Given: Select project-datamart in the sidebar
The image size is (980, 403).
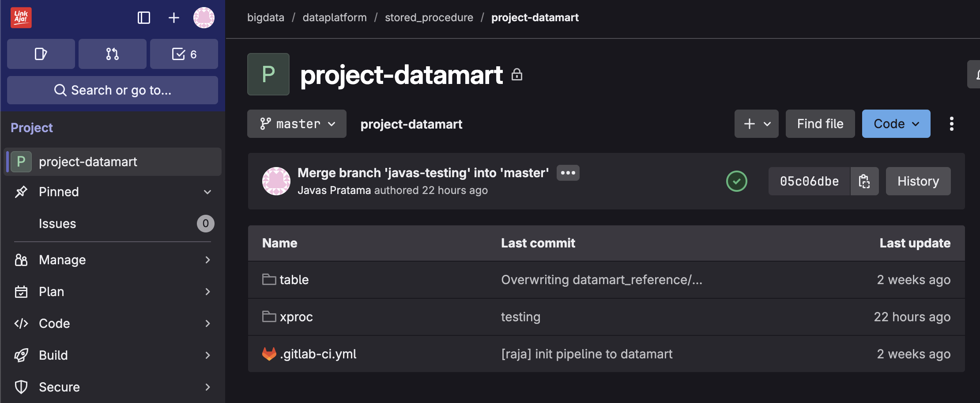Looking at the screenshot, I should [x=113, y=162].
